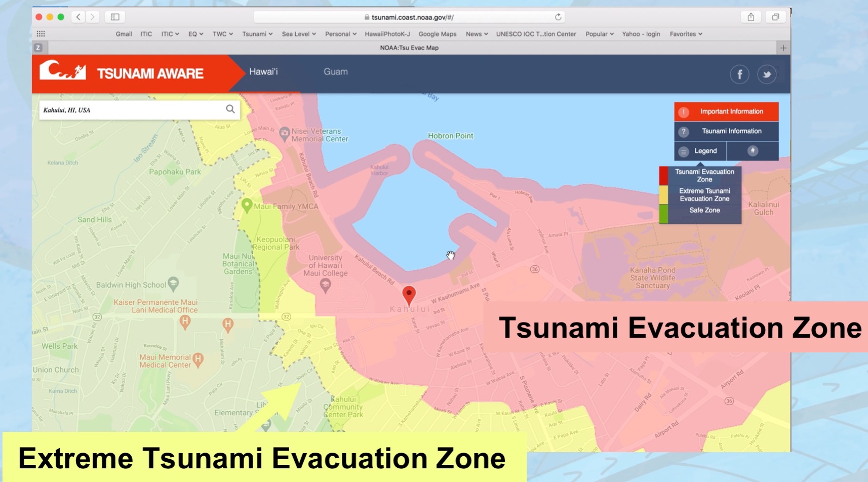Open the Legend hamburger icon
Screen dimensions: 868x482
pyautogui.click(x=684, y=151)
